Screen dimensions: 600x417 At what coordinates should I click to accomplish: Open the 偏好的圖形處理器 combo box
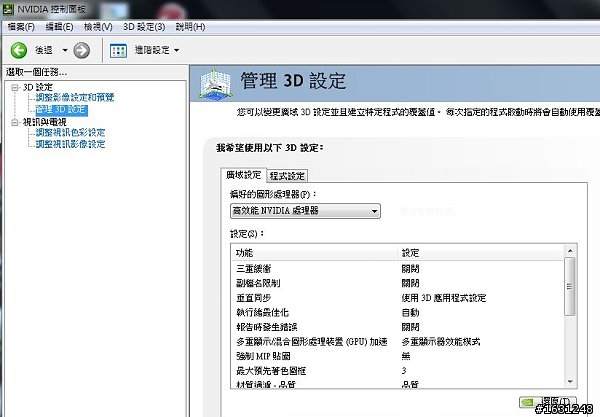(305, 211)
